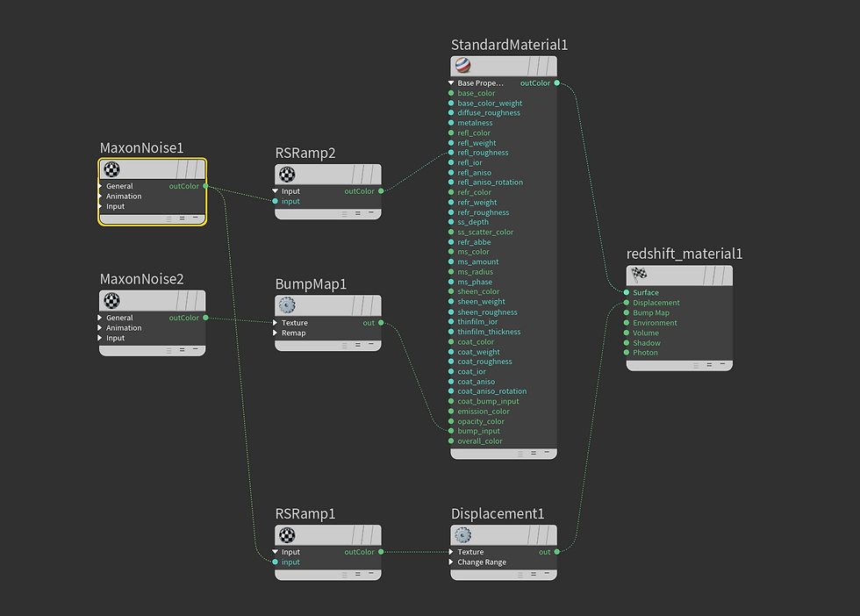The width and height of the screenshot is (860, 616).
Task: Collapse Input group on RSRamp1
Action: pos(276,552)
